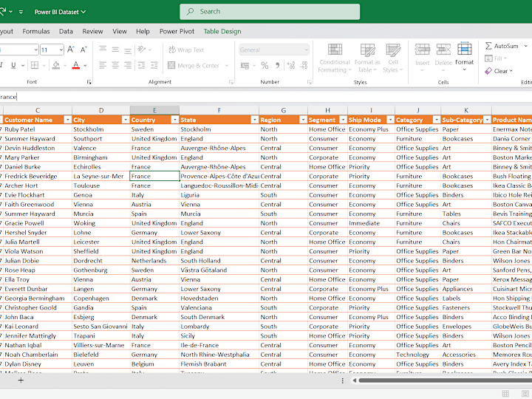Open the Power Pivot tab

177,31
